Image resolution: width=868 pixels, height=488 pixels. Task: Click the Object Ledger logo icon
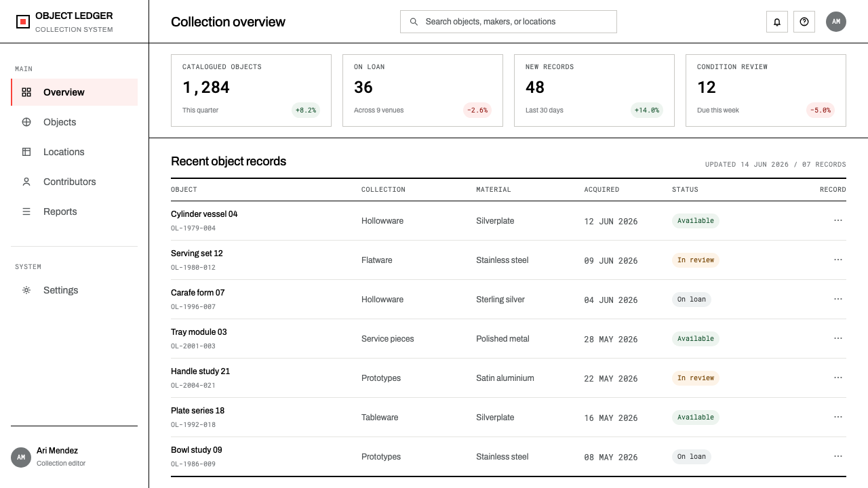[23, 22]
